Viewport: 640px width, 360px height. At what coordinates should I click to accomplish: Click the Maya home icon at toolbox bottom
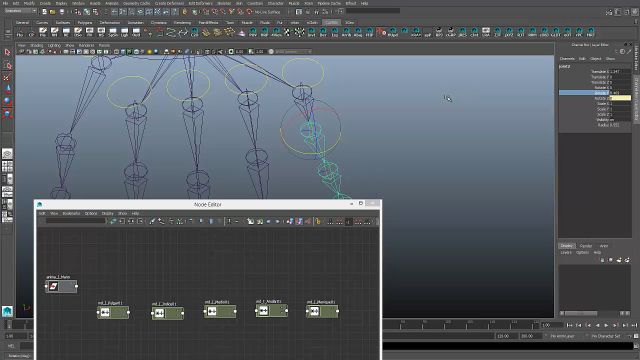pyautogui.click(x=7, y=311)
